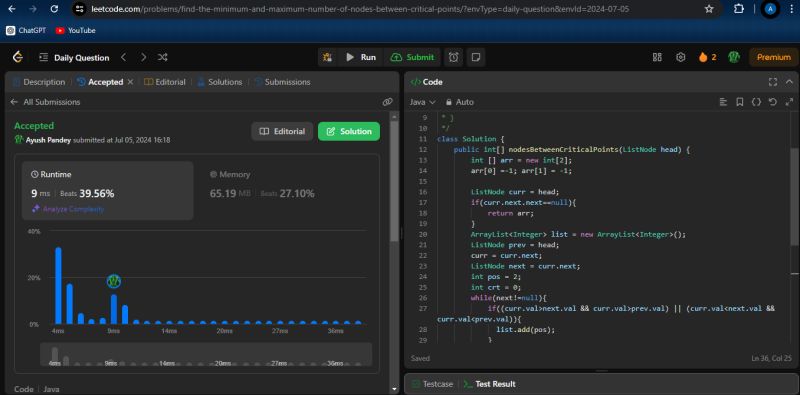Switch to Solutions tab

tap(219, 82)
